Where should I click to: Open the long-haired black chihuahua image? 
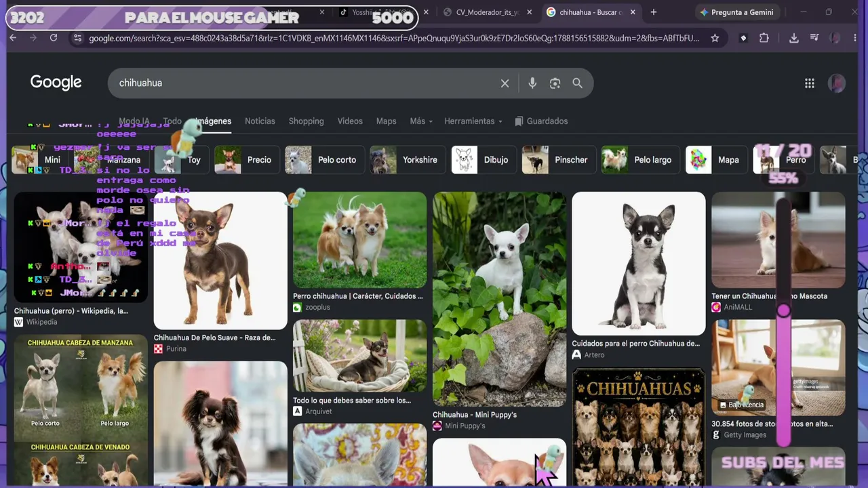[220, 424]
